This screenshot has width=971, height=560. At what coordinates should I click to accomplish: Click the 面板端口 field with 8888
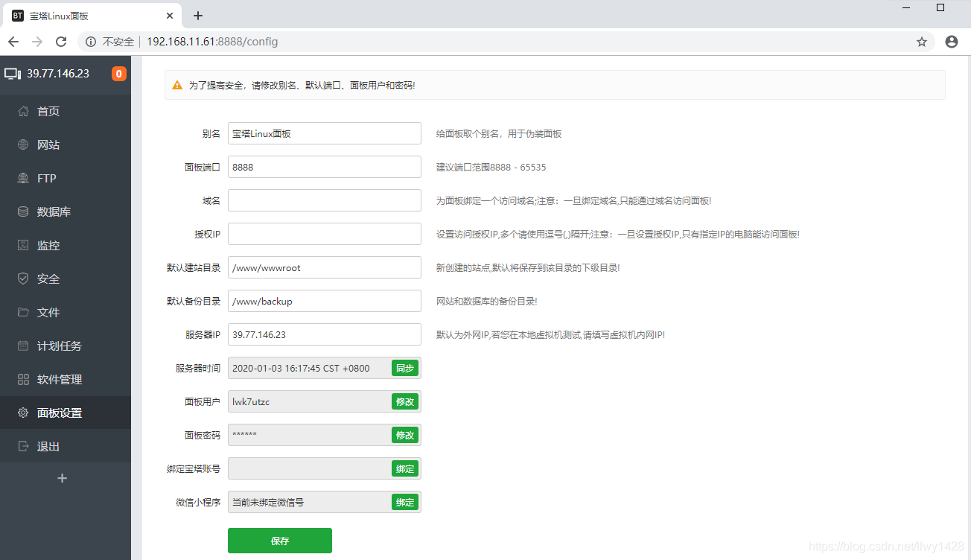(325, 167)
